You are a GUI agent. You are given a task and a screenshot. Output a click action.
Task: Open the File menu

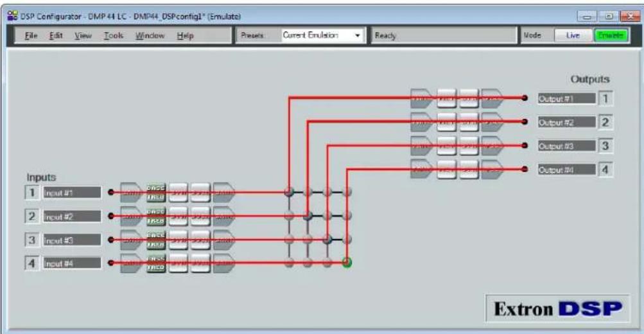(31, 36)
